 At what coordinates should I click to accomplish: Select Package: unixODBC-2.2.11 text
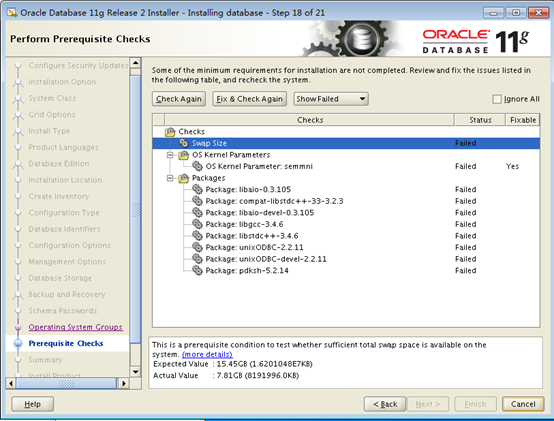point(254,248)
